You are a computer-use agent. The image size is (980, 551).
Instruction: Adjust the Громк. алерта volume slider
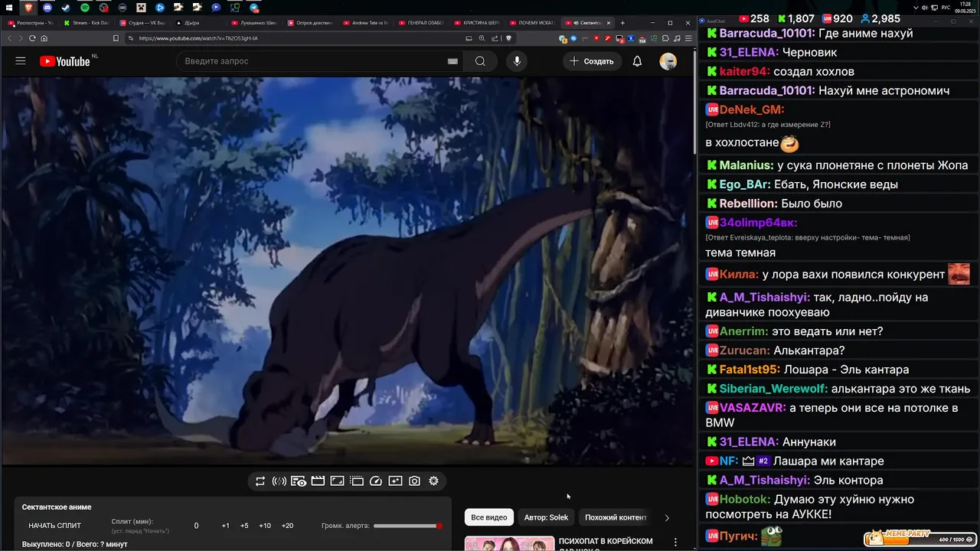click(x=408, y=526)
